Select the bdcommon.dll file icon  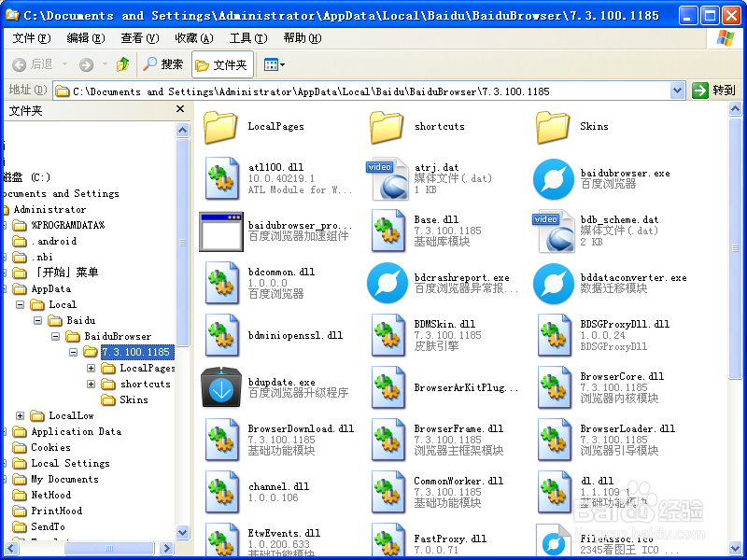coord(221,284)
